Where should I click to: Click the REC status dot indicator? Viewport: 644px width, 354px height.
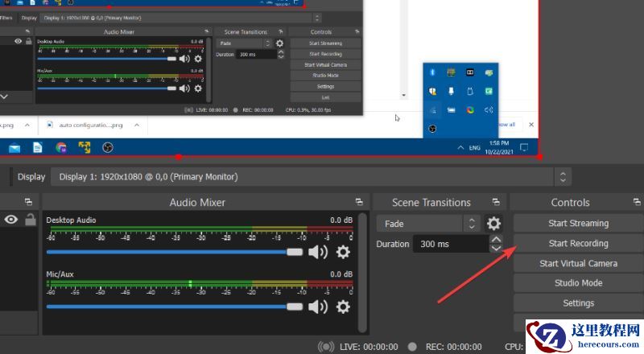coord(412,347)
